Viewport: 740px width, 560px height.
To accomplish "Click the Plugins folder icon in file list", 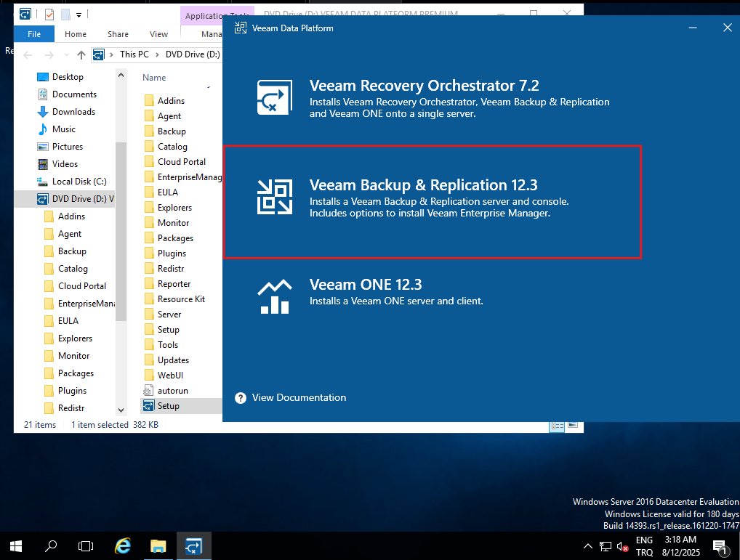I will click(x=149, y=253).
